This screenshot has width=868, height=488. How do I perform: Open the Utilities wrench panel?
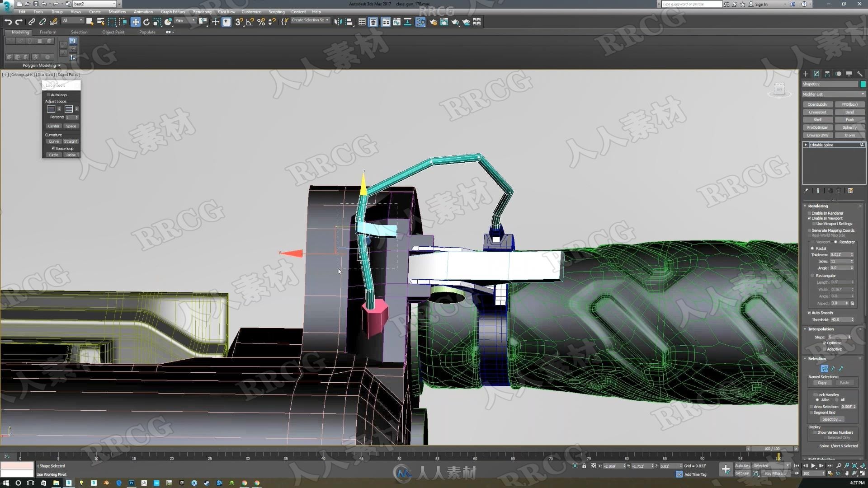pos(860,74)
